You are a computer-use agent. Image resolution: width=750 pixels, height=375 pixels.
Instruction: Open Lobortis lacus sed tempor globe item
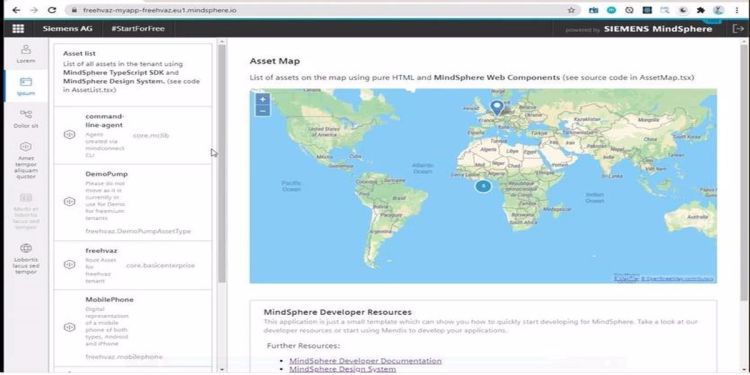tap(26, 259)
